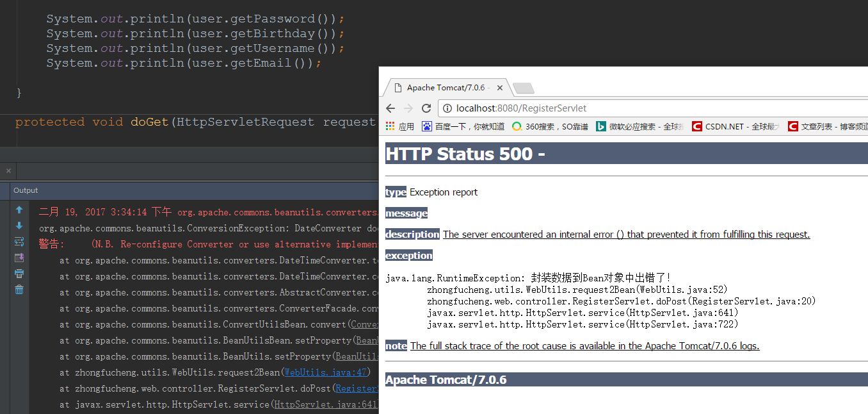
Task: Click HttpServlet.service(HttpServlet.java:722) line in browser
Action: tap(583, 324)
